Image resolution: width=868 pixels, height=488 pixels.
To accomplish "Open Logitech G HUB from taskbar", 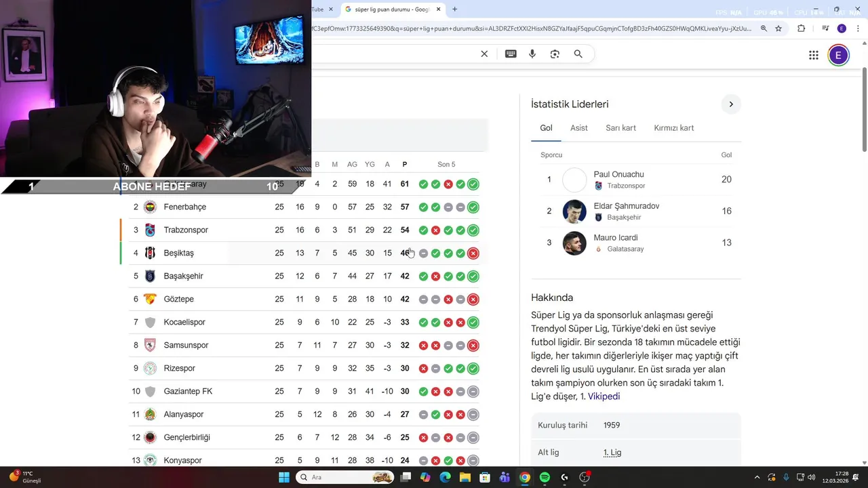I will tap(564, 477).
